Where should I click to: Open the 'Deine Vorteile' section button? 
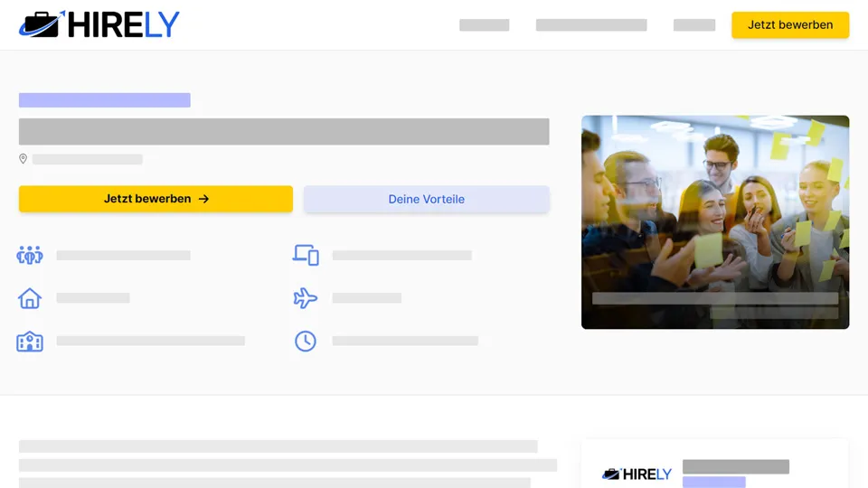pos(426,199)
